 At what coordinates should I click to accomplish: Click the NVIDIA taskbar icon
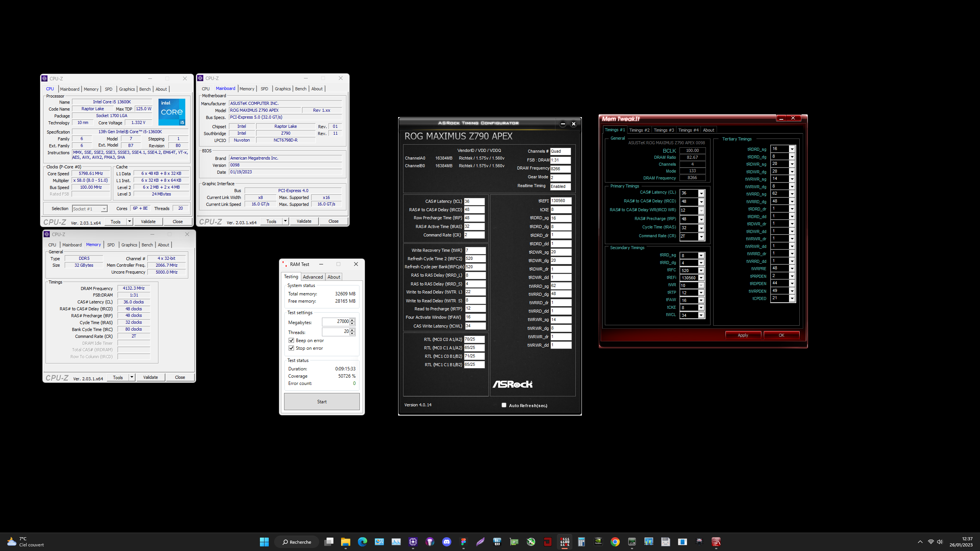598,542
